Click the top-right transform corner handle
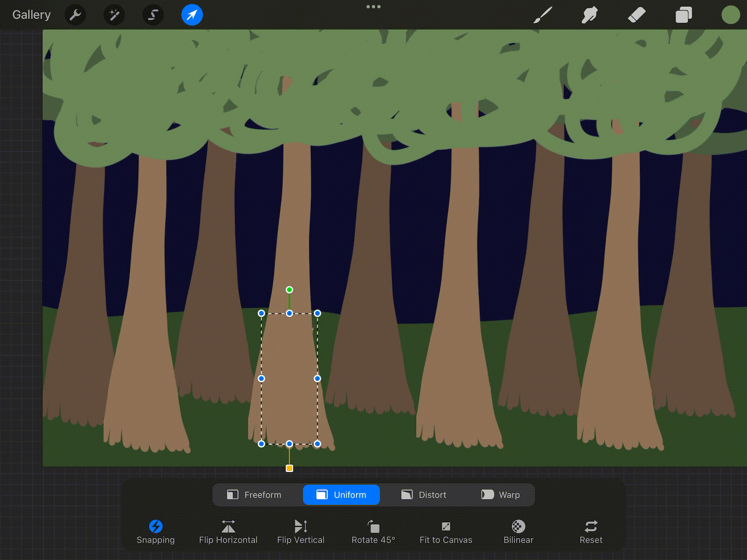This screenshot has height=560, width=747. 317,313
